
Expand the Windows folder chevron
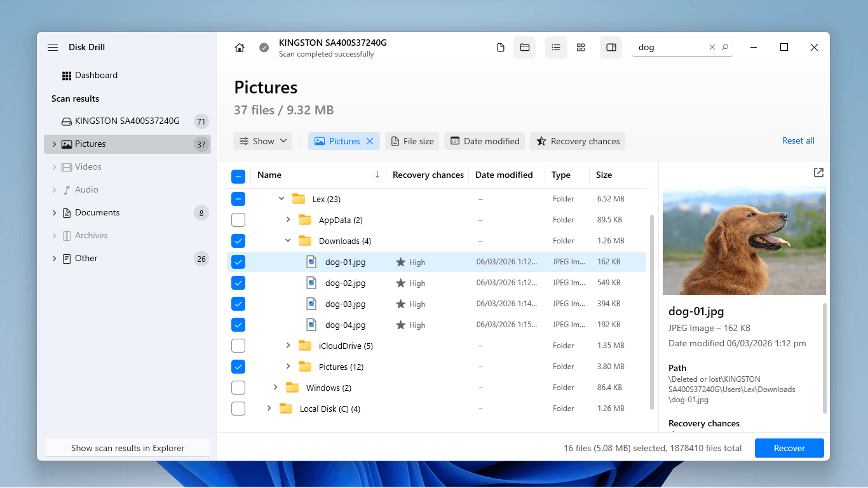pos(275,388)
